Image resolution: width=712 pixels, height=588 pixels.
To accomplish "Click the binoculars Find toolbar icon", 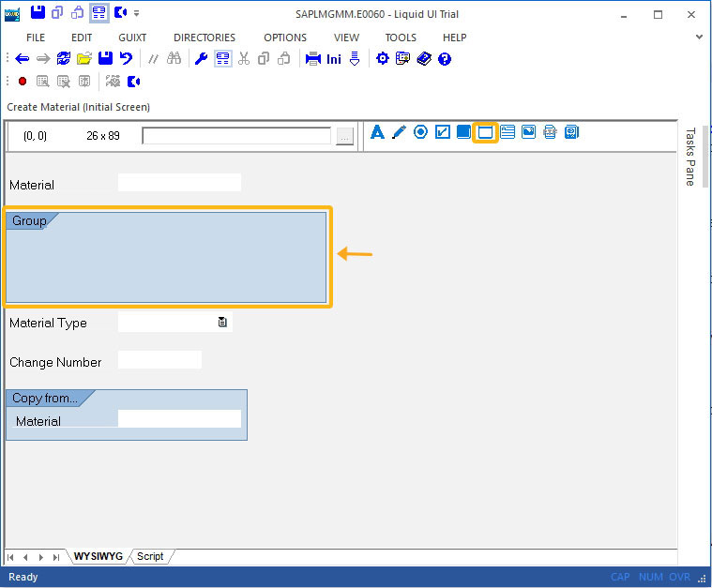I will click(x=174, y=58).
